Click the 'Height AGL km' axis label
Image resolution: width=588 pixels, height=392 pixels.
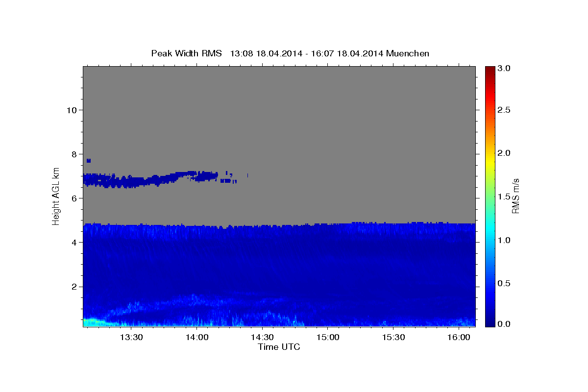pos(56,196)
